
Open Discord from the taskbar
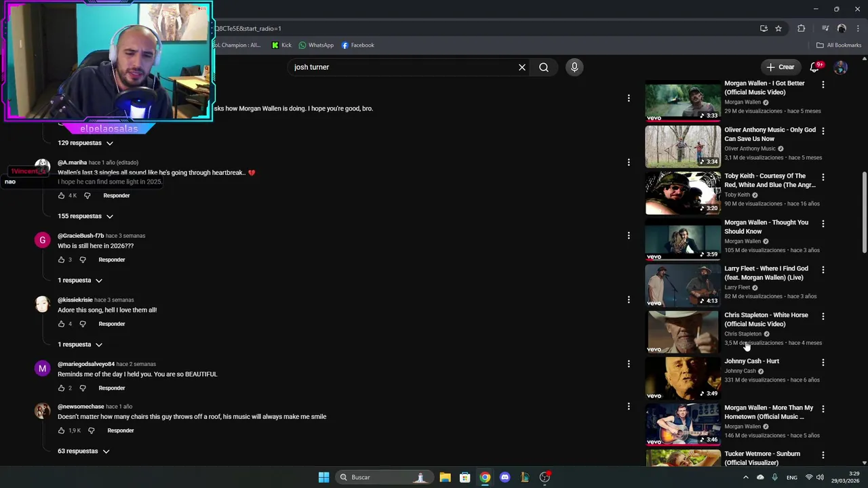click(x=505, y=477)
